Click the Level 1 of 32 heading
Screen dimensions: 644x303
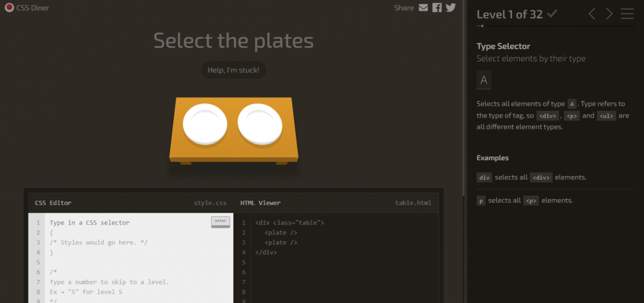point(510,15)
